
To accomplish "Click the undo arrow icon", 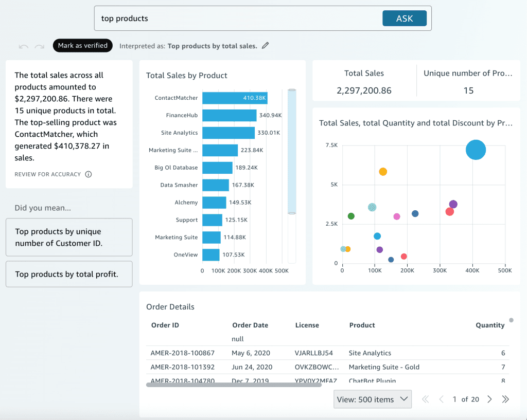I will point(24,46).
